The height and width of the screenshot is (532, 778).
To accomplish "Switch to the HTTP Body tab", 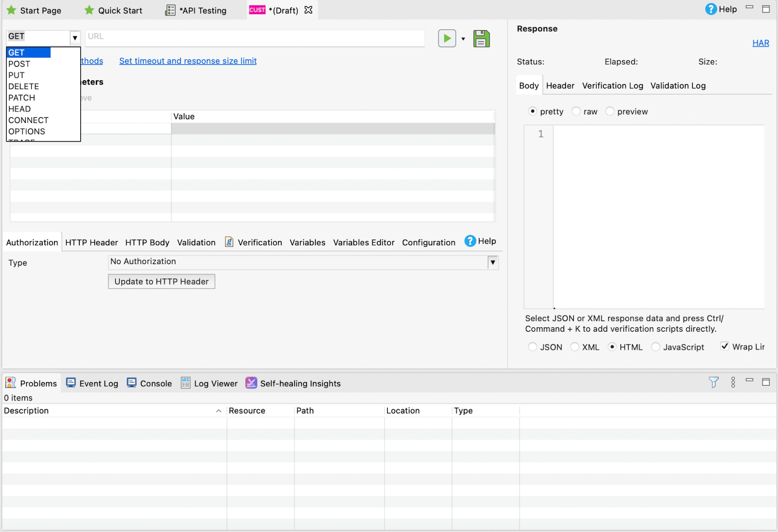I will click(x=147, y=243).
